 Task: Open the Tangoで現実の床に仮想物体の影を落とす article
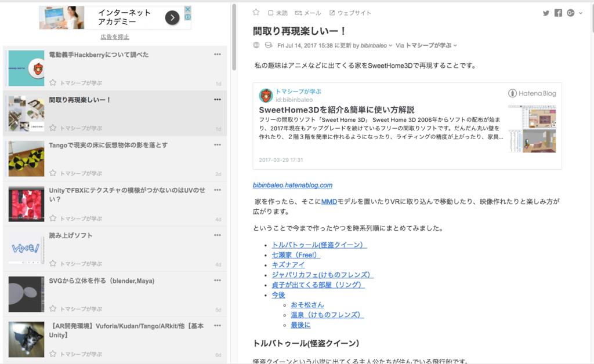108,145
